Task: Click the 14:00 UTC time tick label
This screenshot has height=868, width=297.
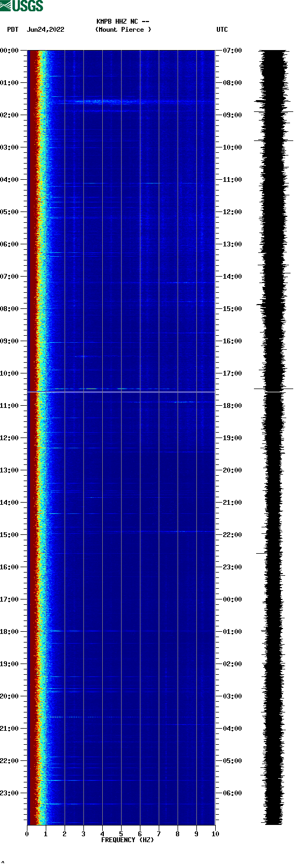Action: [232, 277]
